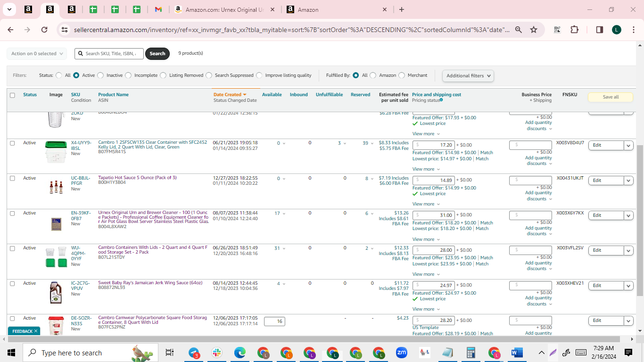Tick the Urnex Cleaner row checkbox
This screenshot has width=644, height=362.
pyautogui.click(x=12, y=214)
